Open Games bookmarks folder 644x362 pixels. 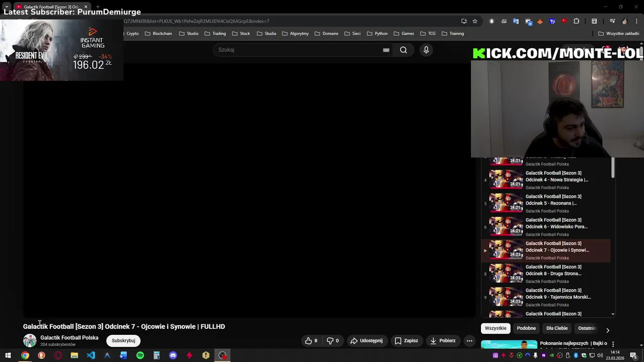tap(404, 34)
